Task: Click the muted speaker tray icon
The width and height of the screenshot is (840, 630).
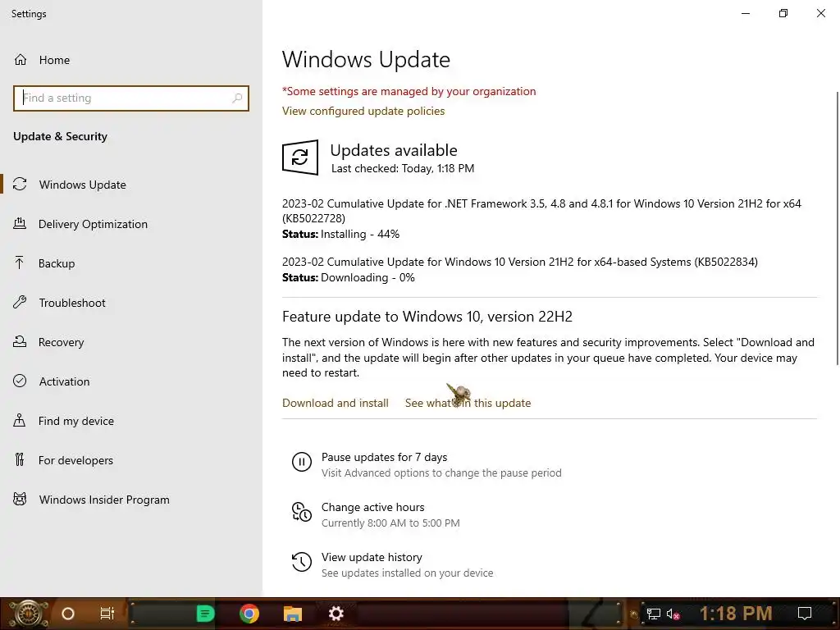Action: click(673, 614)
